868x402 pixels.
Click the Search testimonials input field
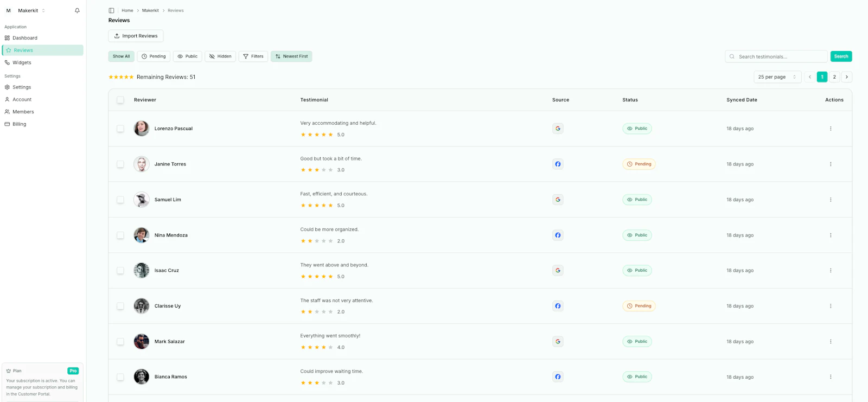[776, 56]
